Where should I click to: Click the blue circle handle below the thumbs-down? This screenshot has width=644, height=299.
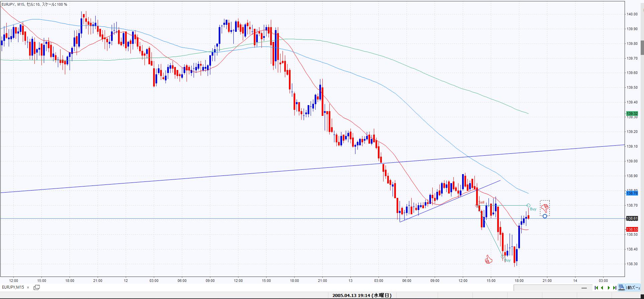pyautogui.click(x=545, y=216)
